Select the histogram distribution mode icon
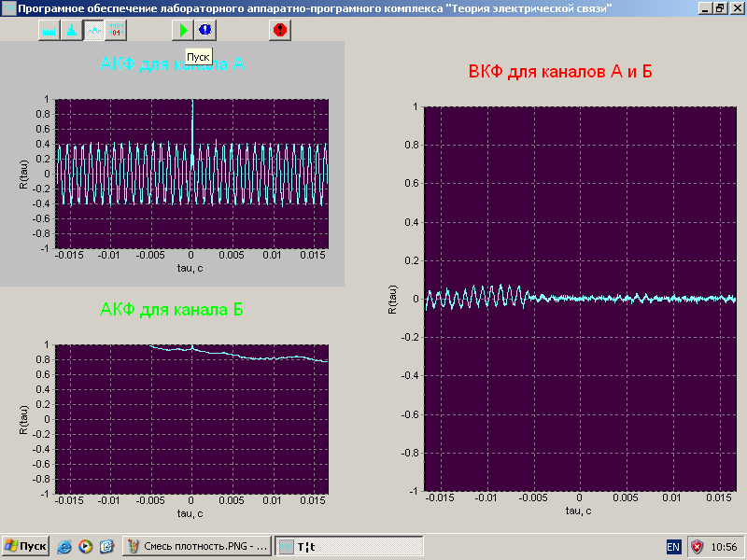The height and width of the screenshot is (560, 747). 72,30
